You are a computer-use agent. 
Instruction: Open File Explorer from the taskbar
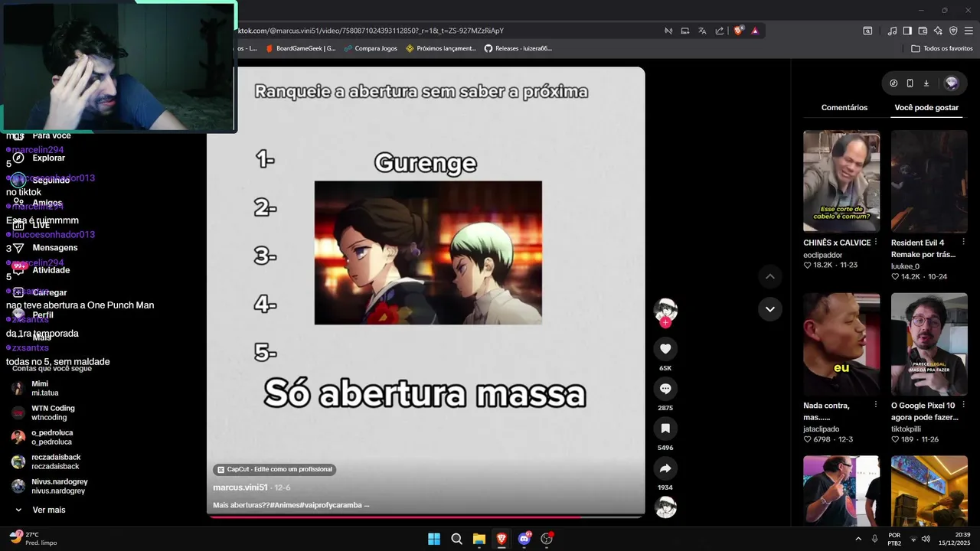click(479, 539)
